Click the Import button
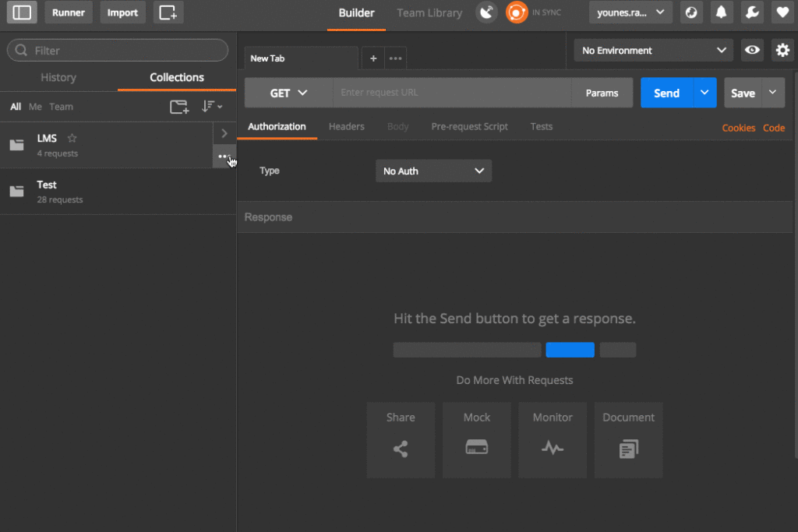This screenshot has height=532, width=798. click(x=122, y=12)
